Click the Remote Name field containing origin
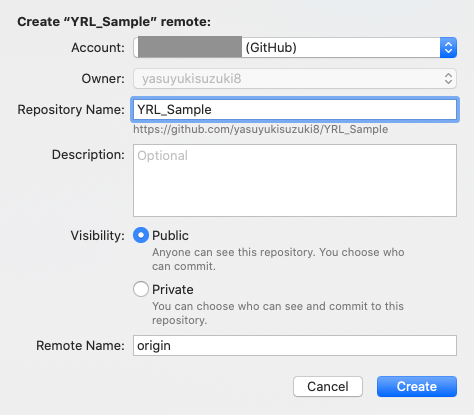 coord(295,346)
